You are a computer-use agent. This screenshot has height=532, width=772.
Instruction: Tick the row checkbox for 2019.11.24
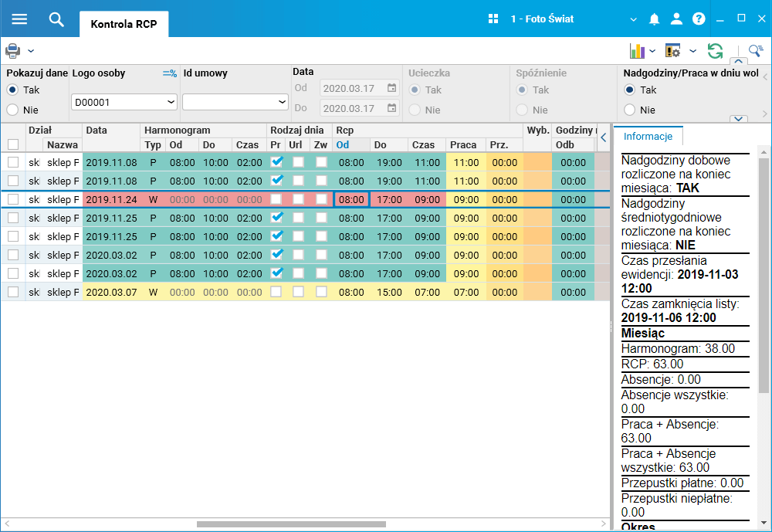click(x=13, y=199)
